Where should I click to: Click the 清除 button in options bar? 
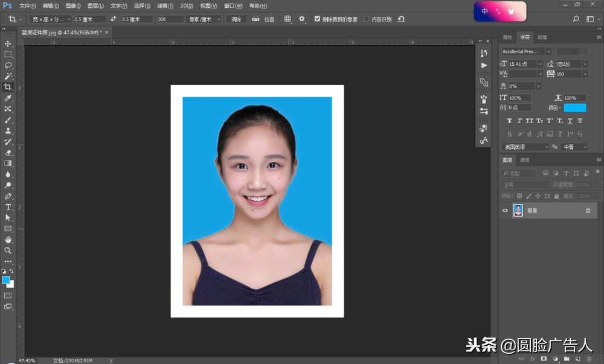[236, 19]
